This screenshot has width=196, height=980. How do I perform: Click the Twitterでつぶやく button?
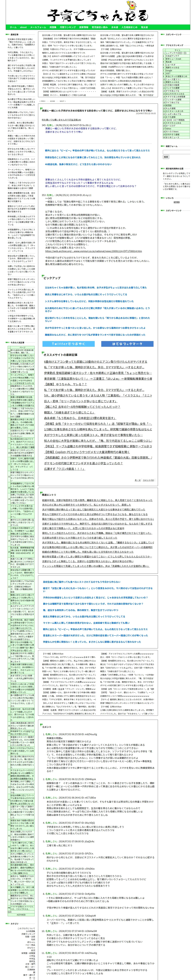click(x=68, y=344)
